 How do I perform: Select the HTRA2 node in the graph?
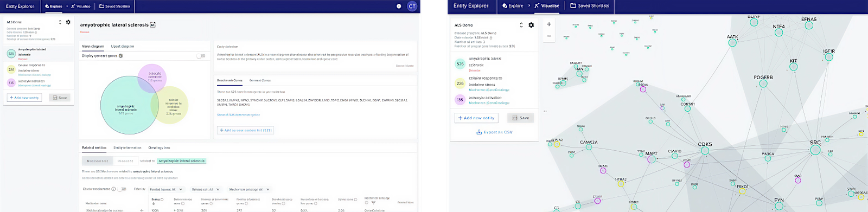621,184
